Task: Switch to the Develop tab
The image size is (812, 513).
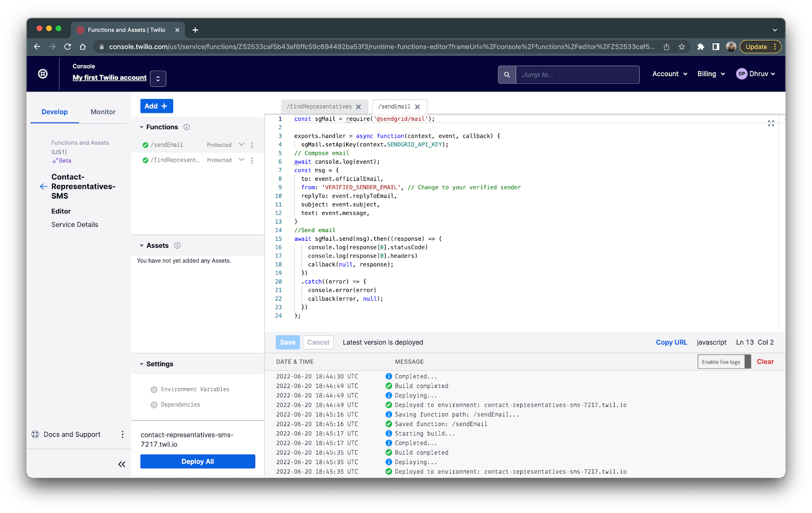Action: (x=54, y=112)
